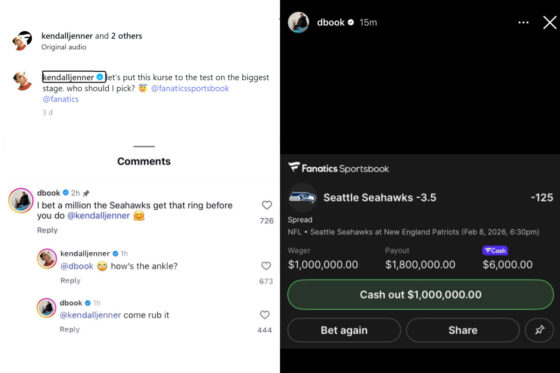Click the Fanatics Sportsbook logo

point(338,168)
